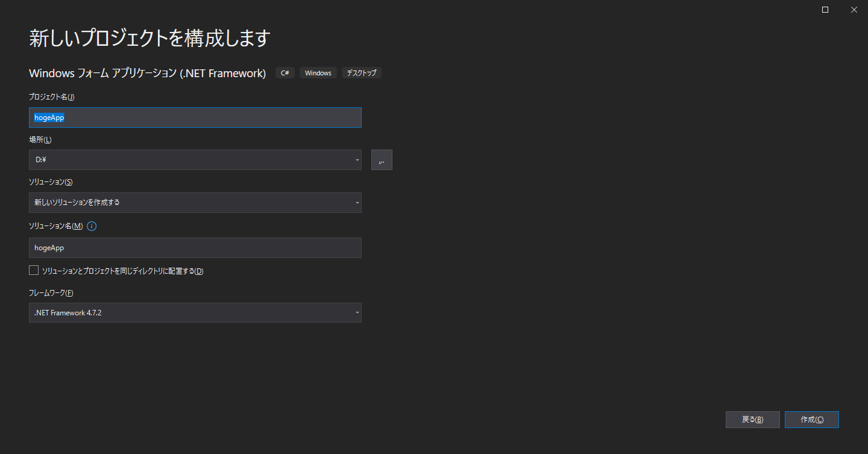Check ソリューションとプロジェクトを同じディレクトリに配置する checkbox
This screenshot has width=868, height=454.
(x=34, y=271)
